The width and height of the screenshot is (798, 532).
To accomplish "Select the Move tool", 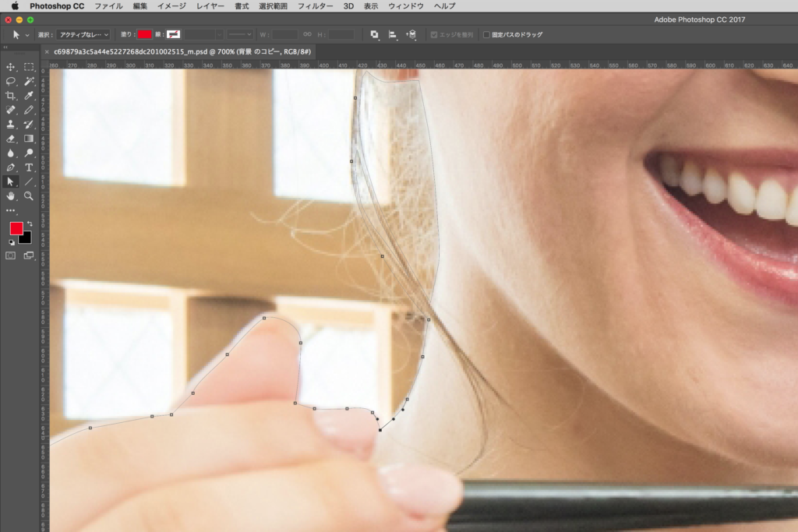I will pos(11,68).
